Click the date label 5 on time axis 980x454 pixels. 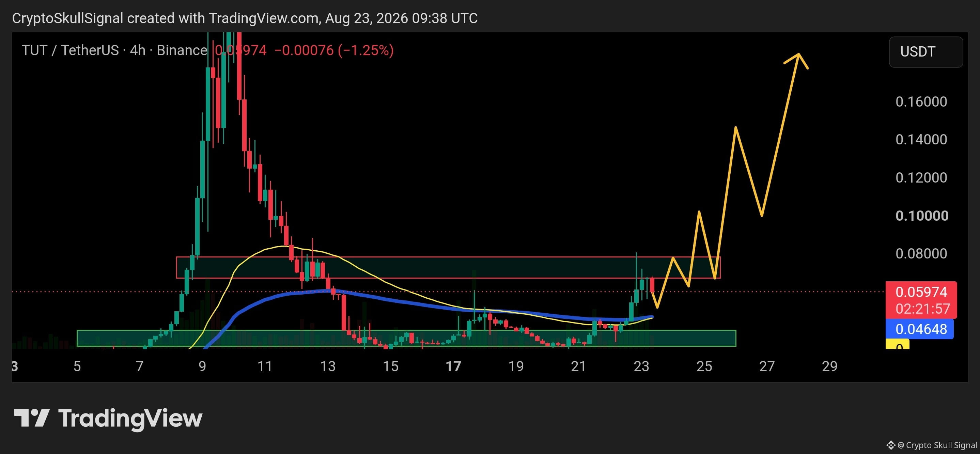(77, 366)
